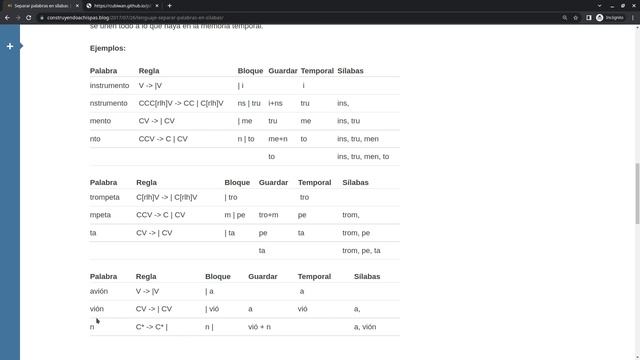640x360 pixels.
Task: Switch to the 'Separar palabras en sílabas' tab
Action: coord(41,6)
